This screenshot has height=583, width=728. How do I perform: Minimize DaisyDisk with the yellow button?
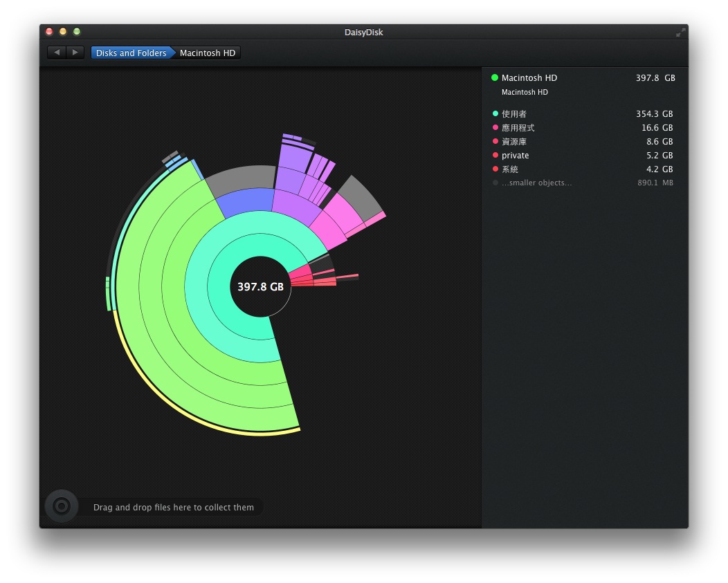pos(63,32)
